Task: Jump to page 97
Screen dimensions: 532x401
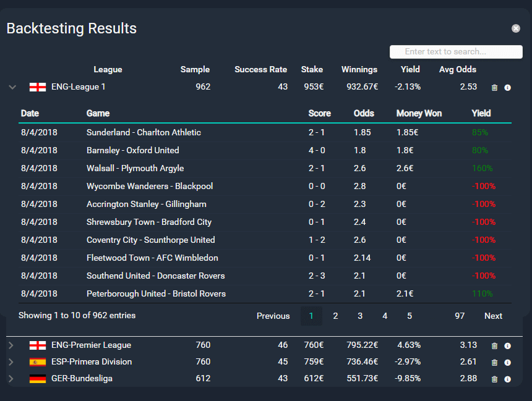Action: pos(460,316)
